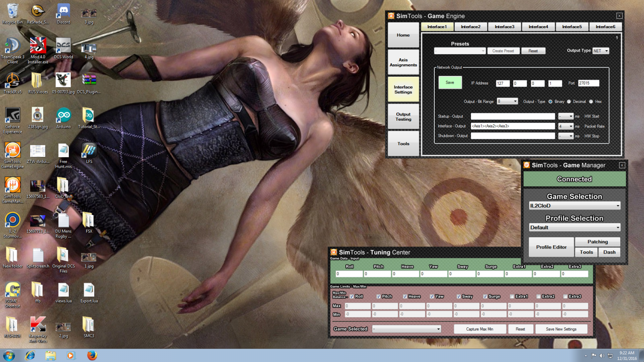644x362 pixels.
Task: Open the Profile Selection Default dropdown
Action: 574,227
